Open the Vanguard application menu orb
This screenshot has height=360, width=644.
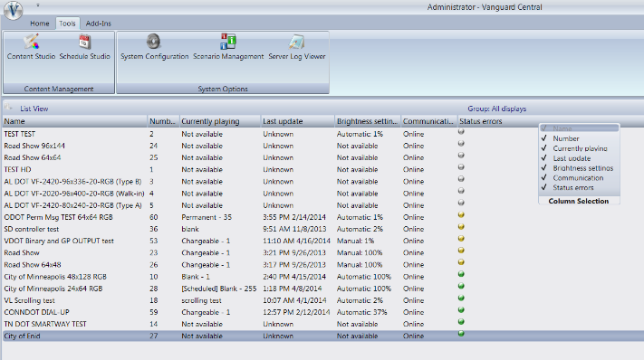[14, 10]
